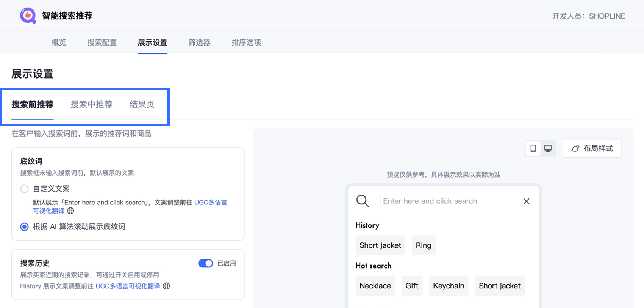Switch to the 排序选项 tab
This screenshot has width=644, height=308.
(246, 42)
